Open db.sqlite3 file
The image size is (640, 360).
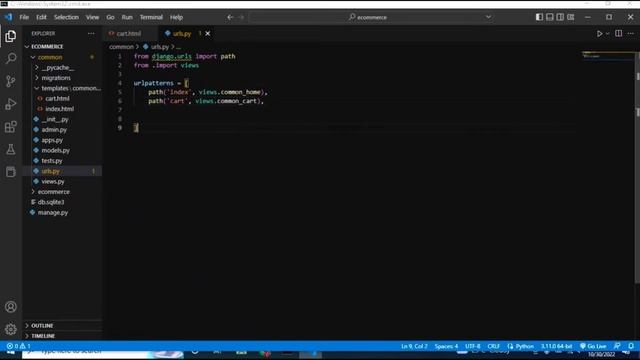tap(51, 202)
